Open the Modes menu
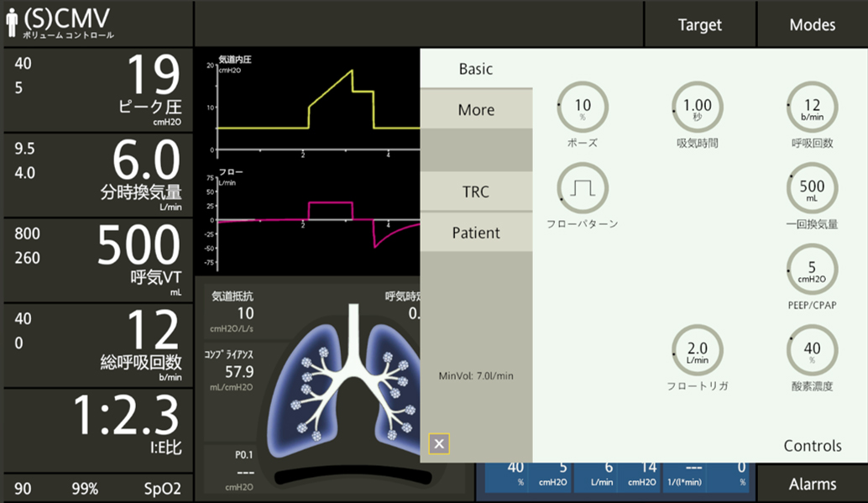Screen dimensions: 868x503 (812, 24)
